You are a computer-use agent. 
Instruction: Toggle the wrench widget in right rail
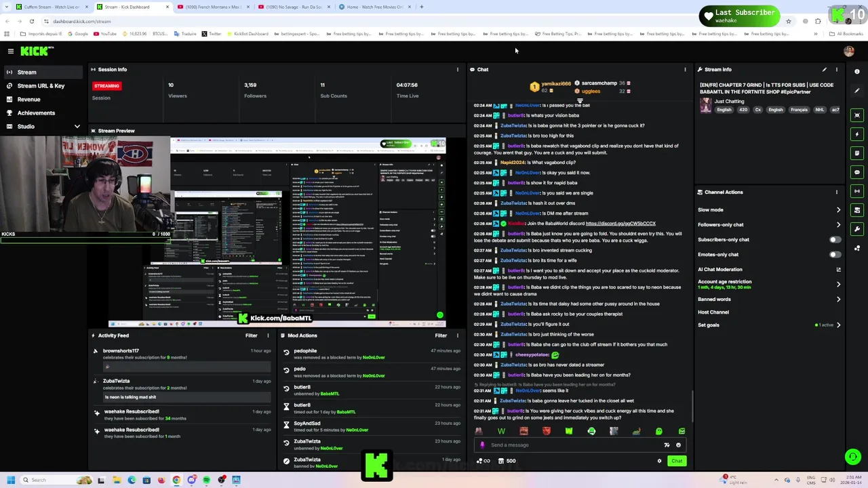point(857,229)
